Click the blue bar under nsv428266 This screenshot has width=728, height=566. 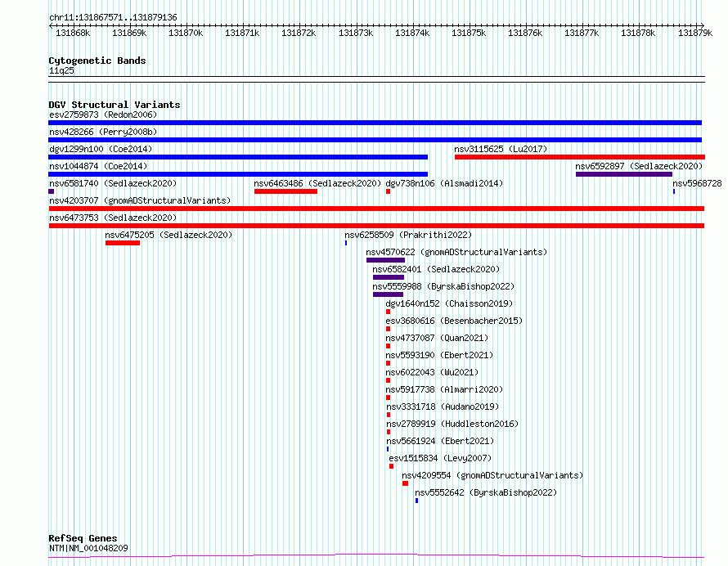pyautogui.click(x=375, y=140)
